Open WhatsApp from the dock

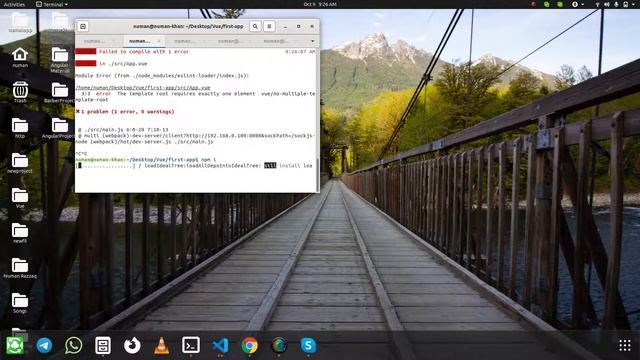[x=73, y=346]
